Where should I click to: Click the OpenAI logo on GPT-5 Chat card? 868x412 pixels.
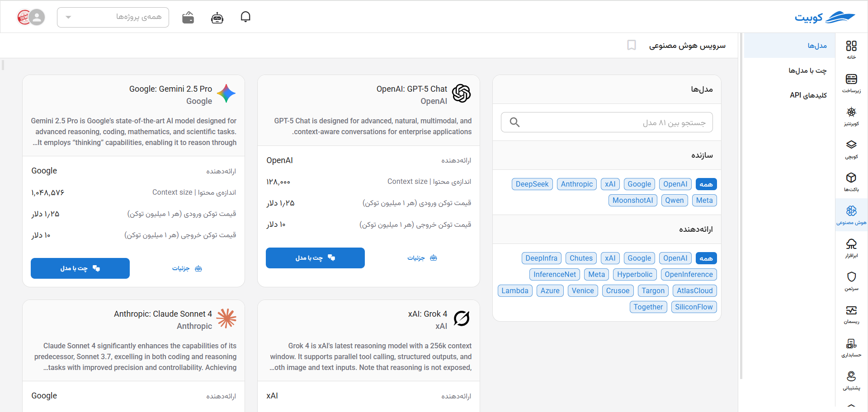462,94
